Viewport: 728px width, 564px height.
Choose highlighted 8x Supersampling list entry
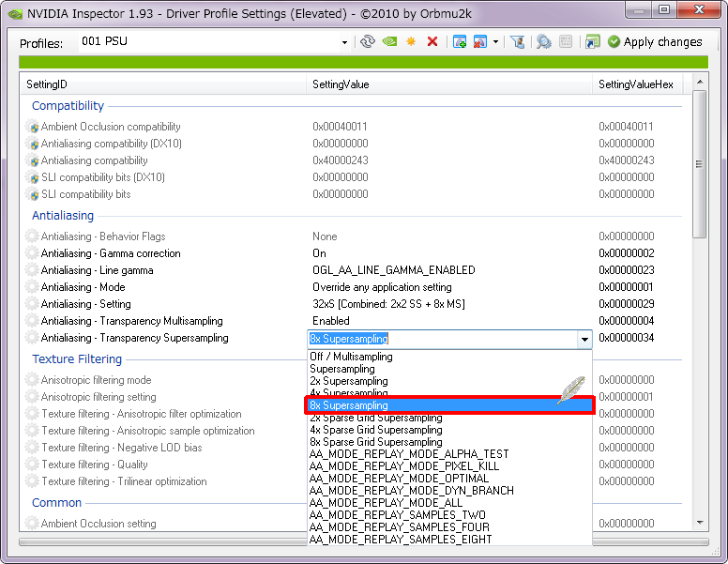pos(449,405)
